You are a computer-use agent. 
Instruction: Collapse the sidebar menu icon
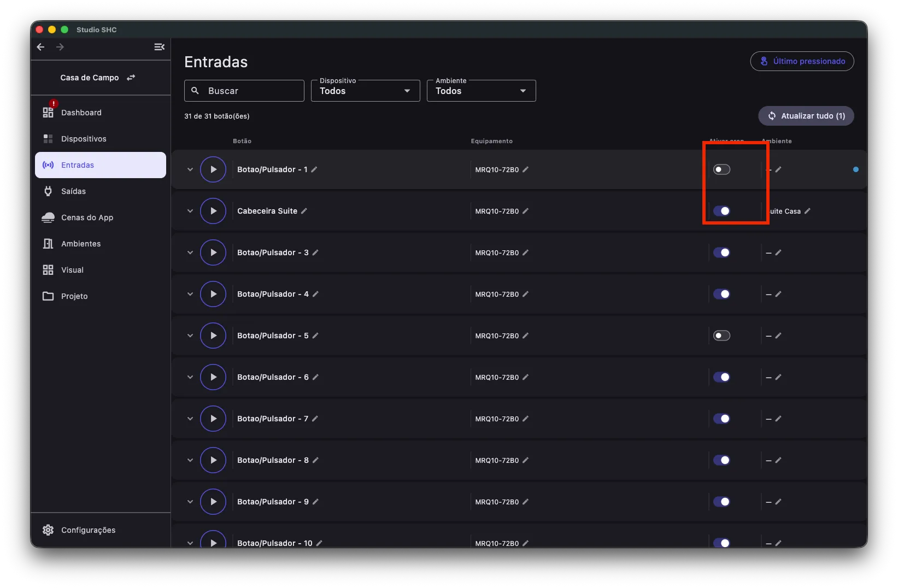click(160, 47)
